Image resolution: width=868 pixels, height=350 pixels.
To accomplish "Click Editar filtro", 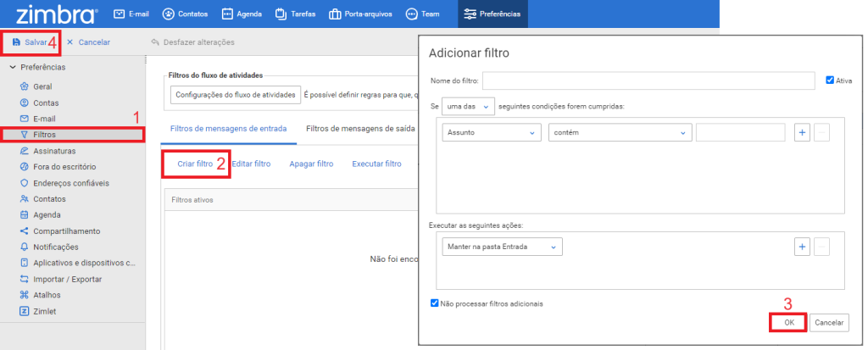I will point(251,164).
